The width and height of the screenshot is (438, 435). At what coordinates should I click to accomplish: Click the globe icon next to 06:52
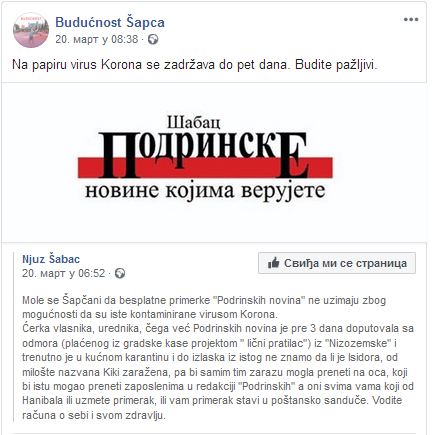(x=120, y=273)
